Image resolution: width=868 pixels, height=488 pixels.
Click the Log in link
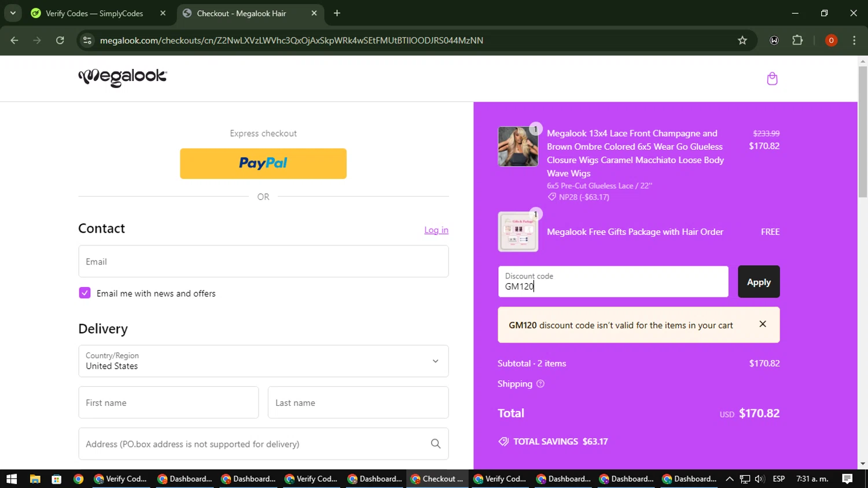[x=436, y=230]
